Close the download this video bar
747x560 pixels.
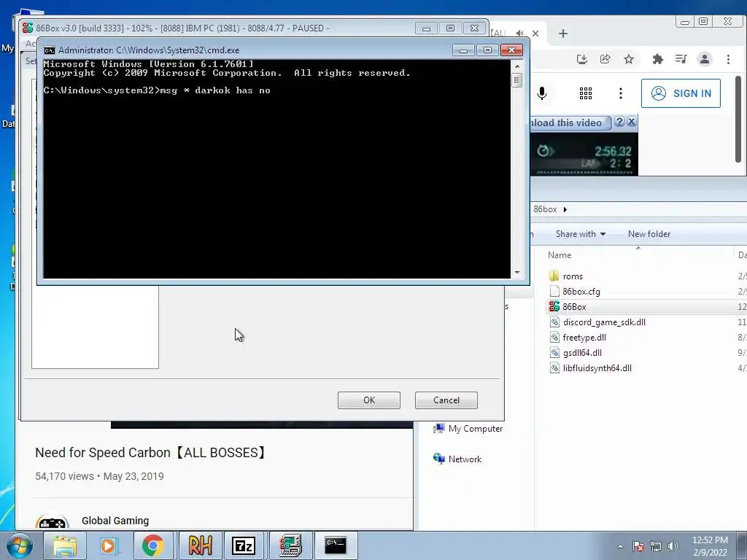[631, 122]
